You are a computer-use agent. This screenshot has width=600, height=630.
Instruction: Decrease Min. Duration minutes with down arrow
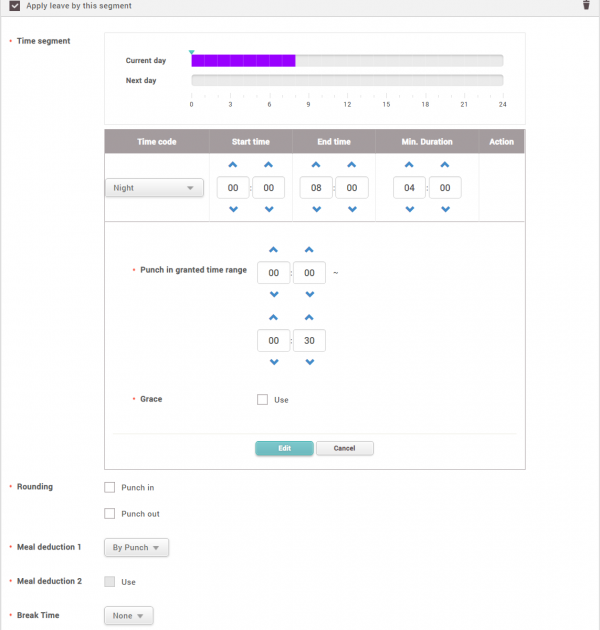(x=445, y=209)
